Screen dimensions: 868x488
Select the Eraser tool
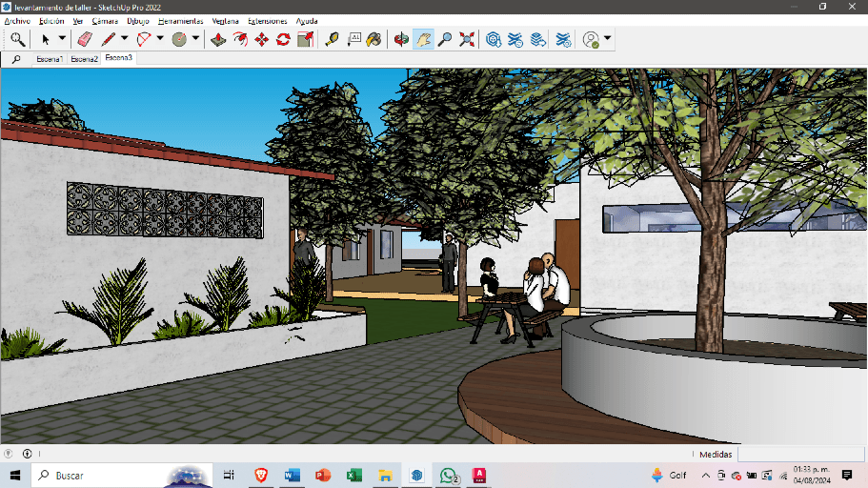(84, 39)
